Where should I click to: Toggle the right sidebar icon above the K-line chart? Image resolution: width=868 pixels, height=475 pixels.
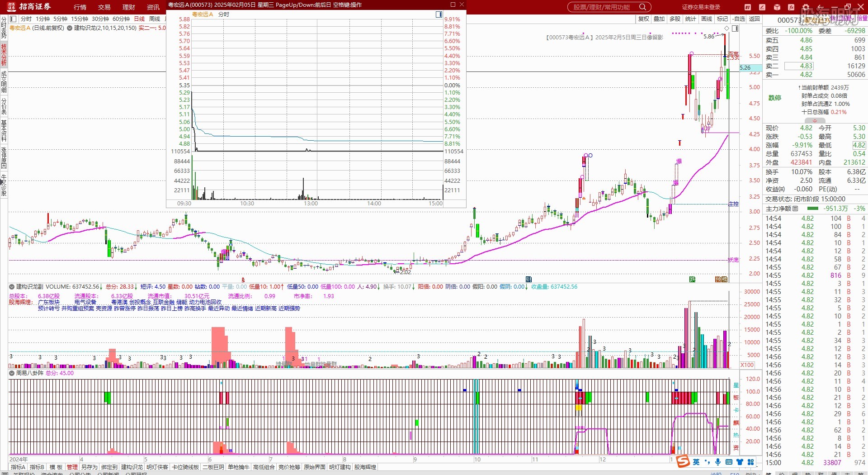(735, 28)
